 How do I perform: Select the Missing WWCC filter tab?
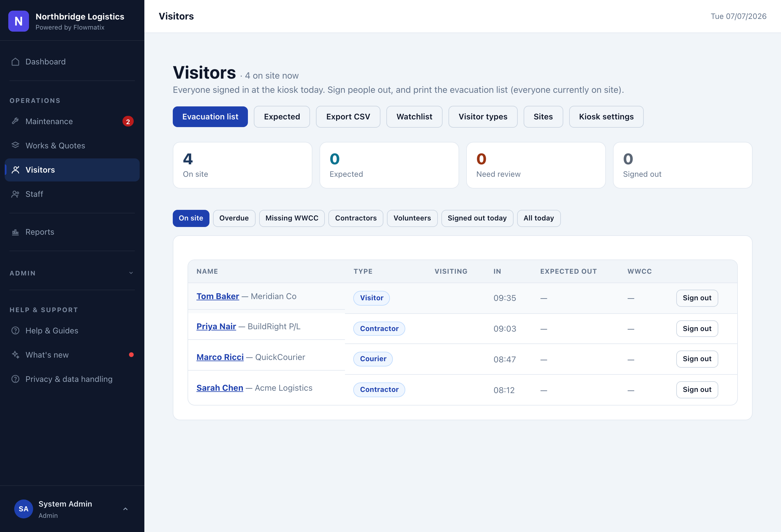pos(292,218)
